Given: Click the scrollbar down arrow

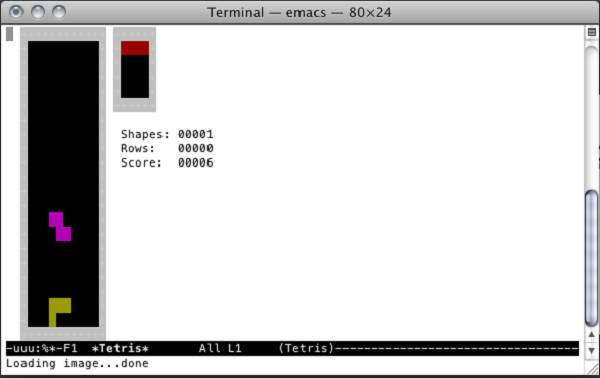Looking at the screenshot, I should click(592, 350).
